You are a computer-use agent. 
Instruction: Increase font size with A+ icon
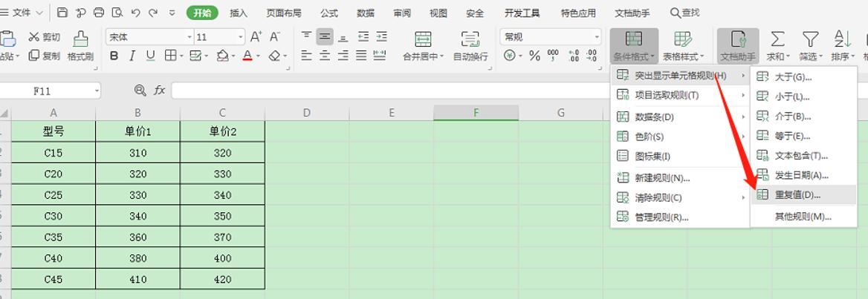click(x=256, y=37)
